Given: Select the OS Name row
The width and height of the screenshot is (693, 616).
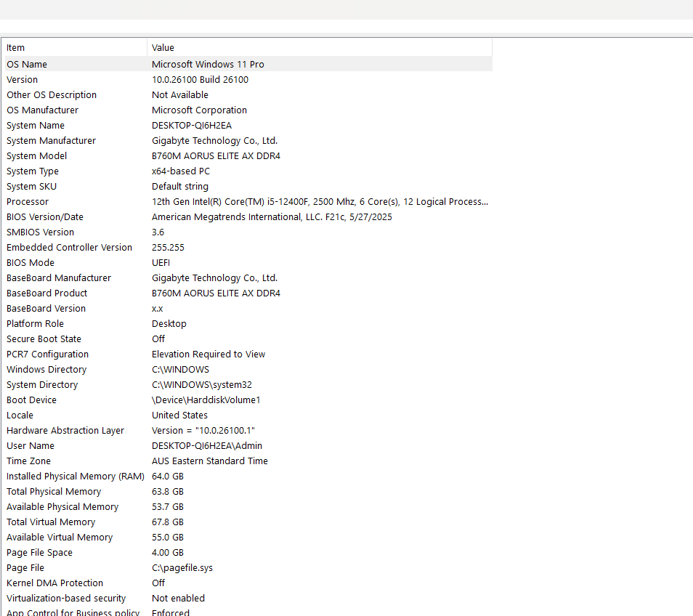Looking at the screenshot, I should point(248,64).
